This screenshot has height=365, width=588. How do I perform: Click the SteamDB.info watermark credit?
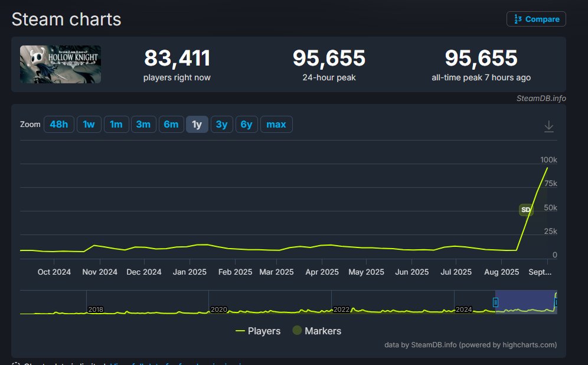(x=541, y=98)
